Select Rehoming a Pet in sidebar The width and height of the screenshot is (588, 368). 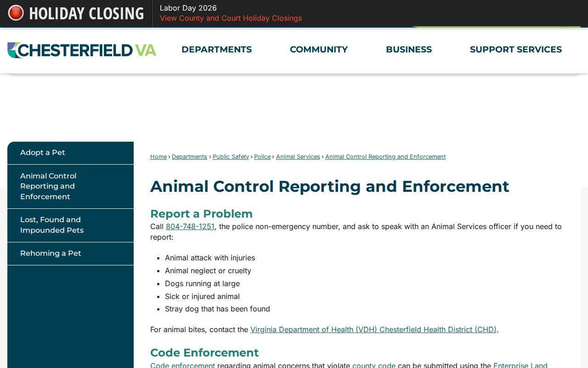pos(70,253)
